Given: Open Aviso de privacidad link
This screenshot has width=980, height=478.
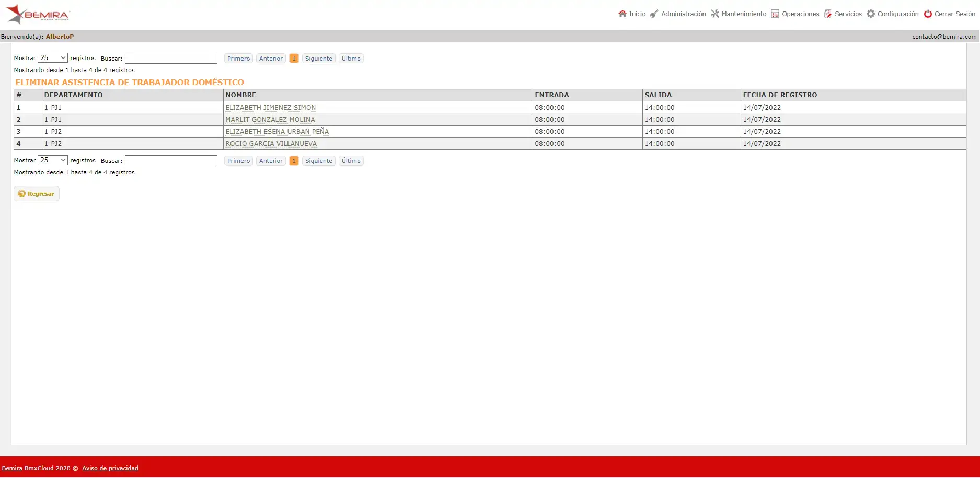Looking at the screenshot, I should (x=110, y=468).
